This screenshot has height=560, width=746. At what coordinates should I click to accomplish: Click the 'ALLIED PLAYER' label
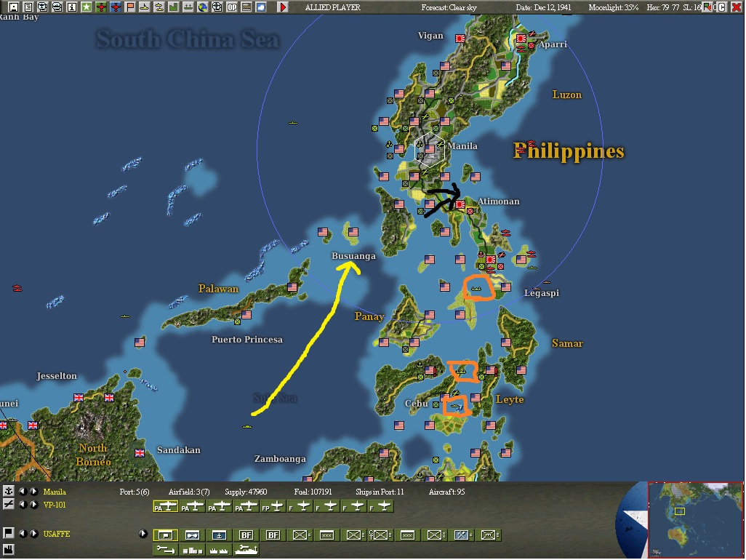tap(333, 7)
